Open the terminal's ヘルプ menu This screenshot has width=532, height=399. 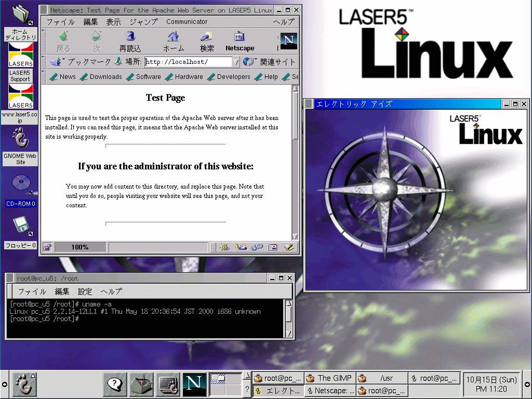pos(111,291)
